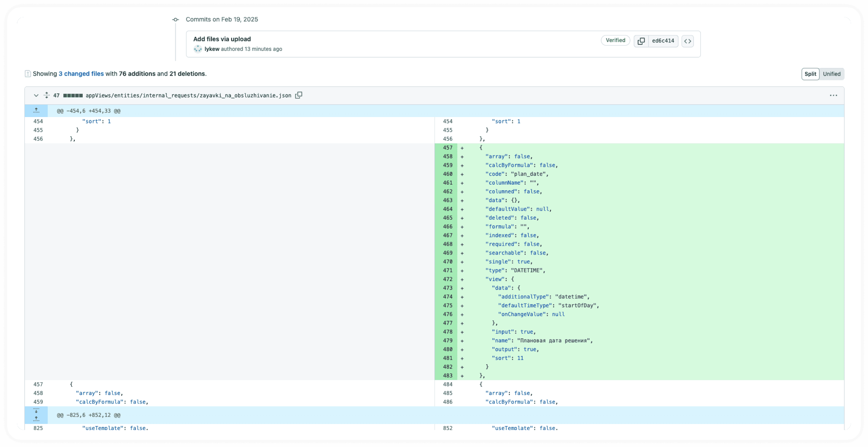The image size is (868, 447).
Task: Click the commits timeline icon
Action: click(x=176, y=20)
